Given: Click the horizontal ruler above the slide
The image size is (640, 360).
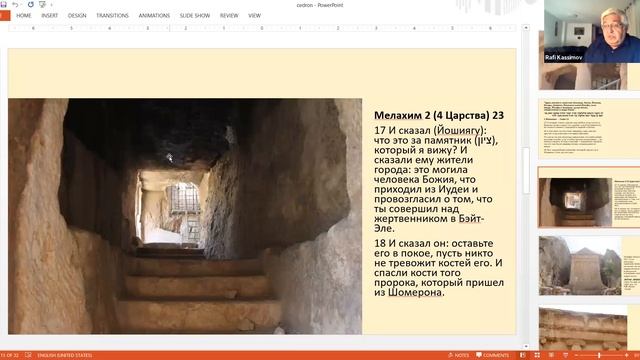Looking at the screenshot, I should pos(262,28).
